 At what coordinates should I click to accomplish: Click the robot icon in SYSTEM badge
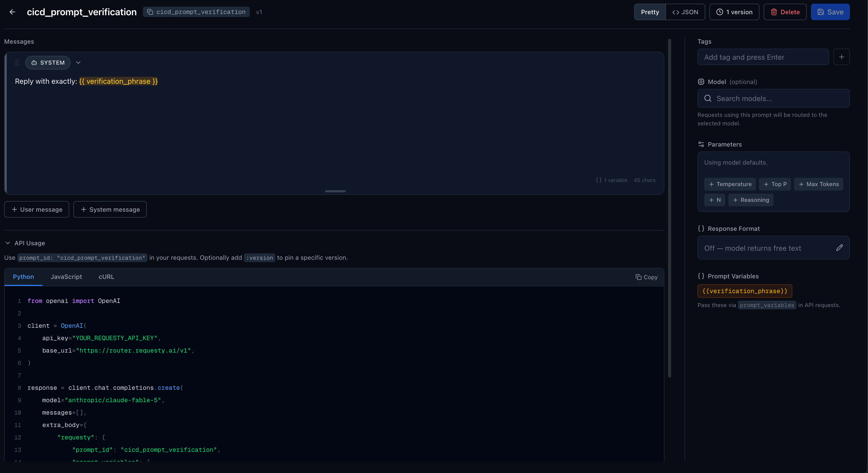[34, 63]
